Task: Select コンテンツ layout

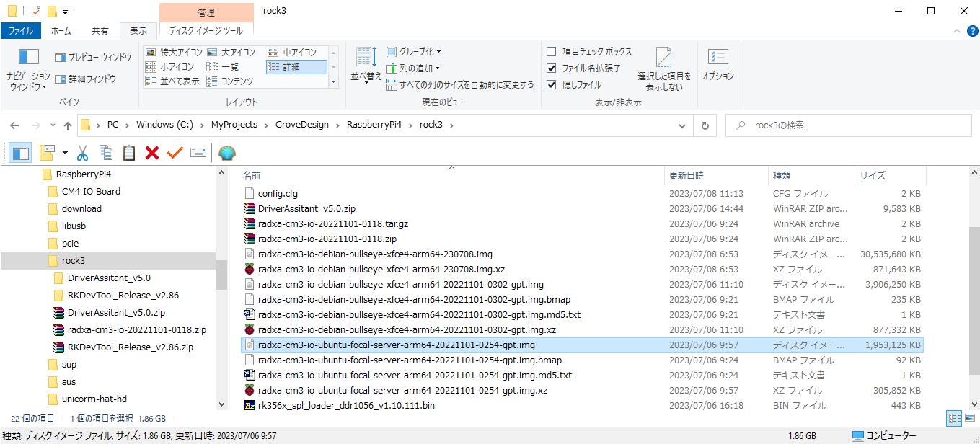Action: (230, 81)
